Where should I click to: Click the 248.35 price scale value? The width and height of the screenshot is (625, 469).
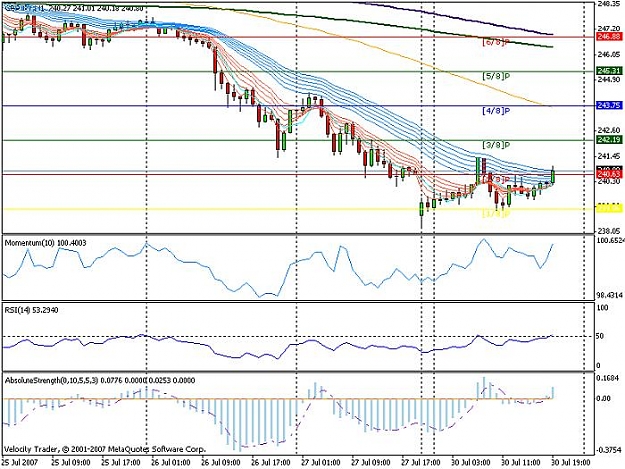point(609,4)
